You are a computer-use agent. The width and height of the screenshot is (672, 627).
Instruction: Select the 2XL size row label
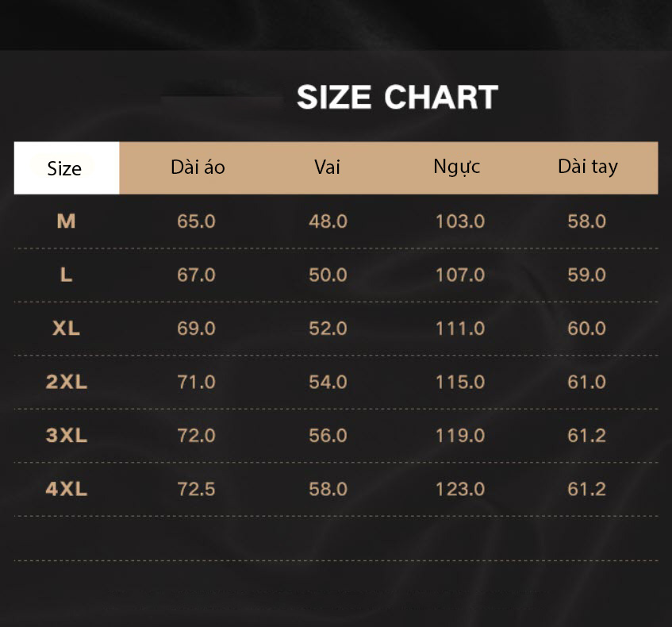pyautogui.click(x=67, y=382)
